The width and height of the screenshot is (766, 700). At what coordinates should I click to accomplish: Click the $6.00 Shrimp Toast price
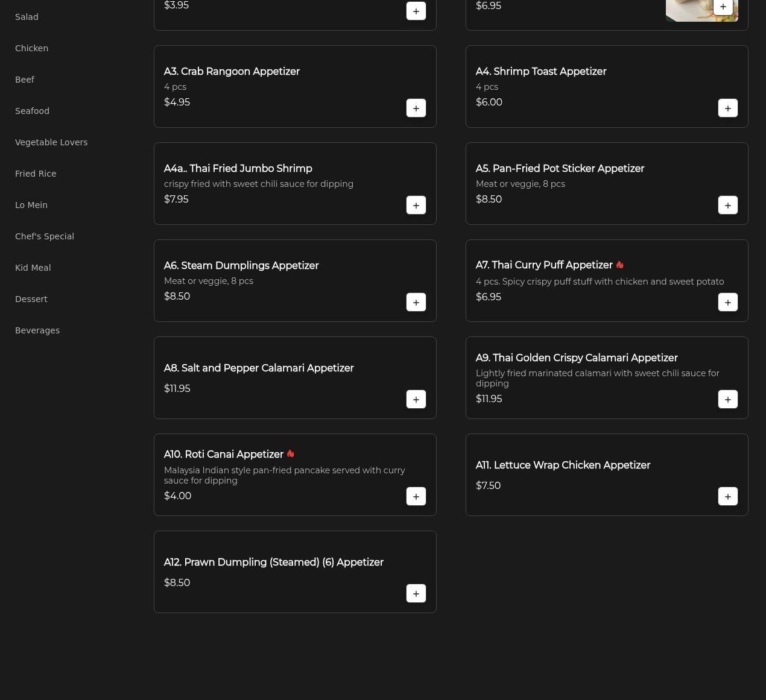pyautogui.click(x=489, y=102)
